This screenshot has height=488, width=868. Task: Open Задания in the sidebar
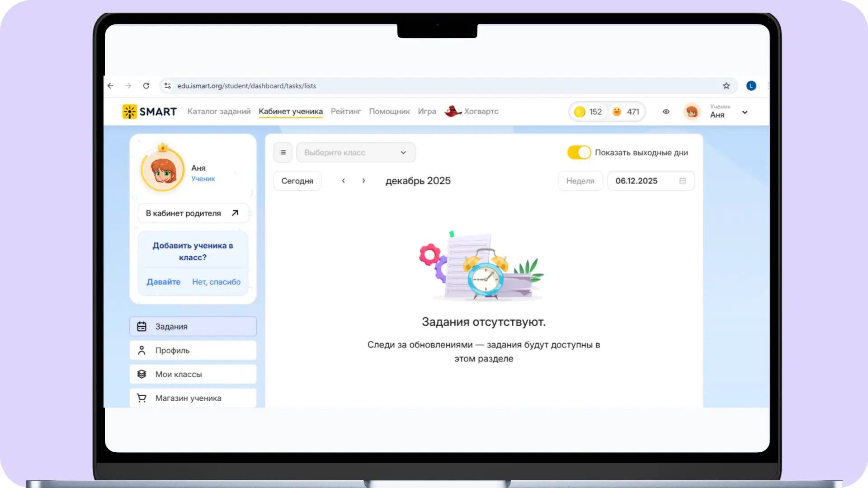pyautogui.click(x=193, y=326)
